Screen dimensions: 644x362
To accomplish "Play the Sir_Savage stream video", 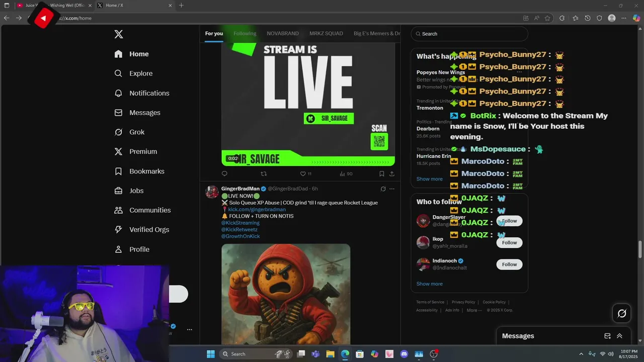I will coord(308,105).
